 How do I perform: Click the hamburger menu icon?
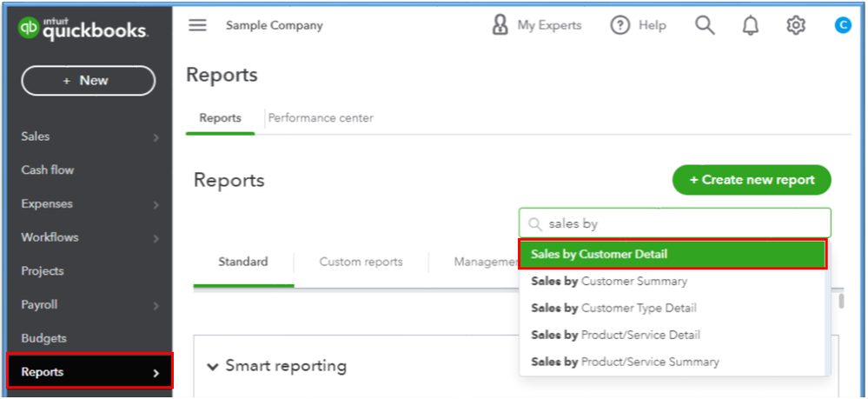pos(198,25)
